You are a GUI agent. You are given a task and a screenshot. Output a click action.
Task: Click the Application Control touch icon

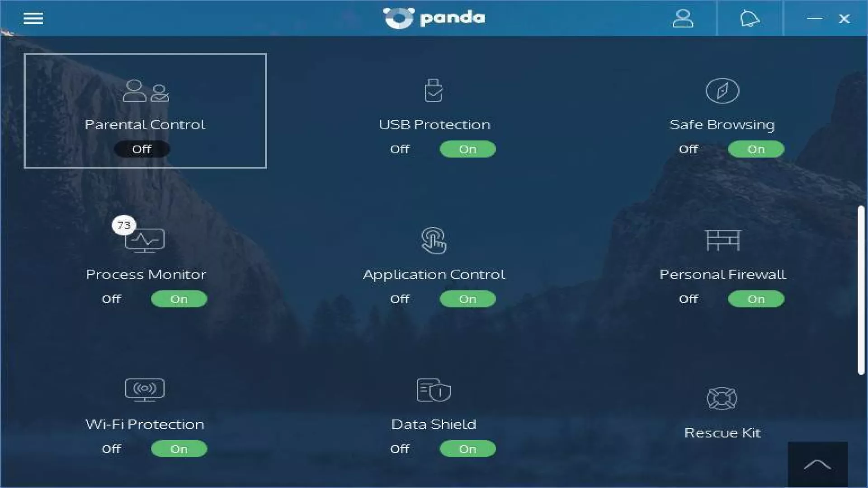pos(434,241)
